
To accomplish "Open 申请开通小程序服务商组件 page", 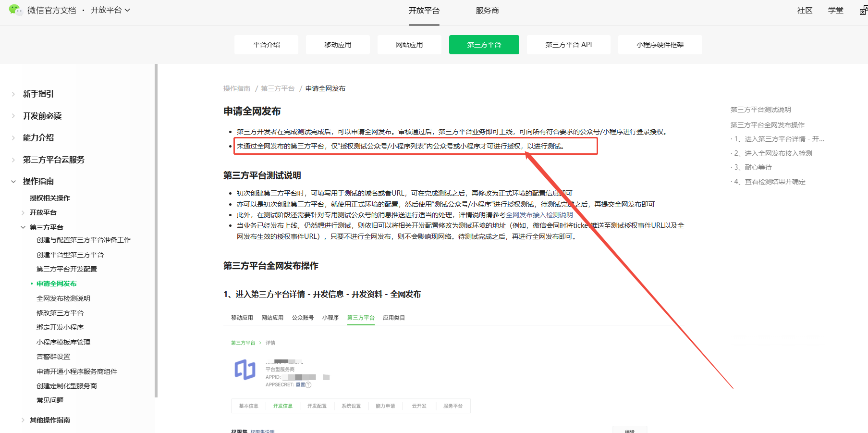I will pos(77,371).
